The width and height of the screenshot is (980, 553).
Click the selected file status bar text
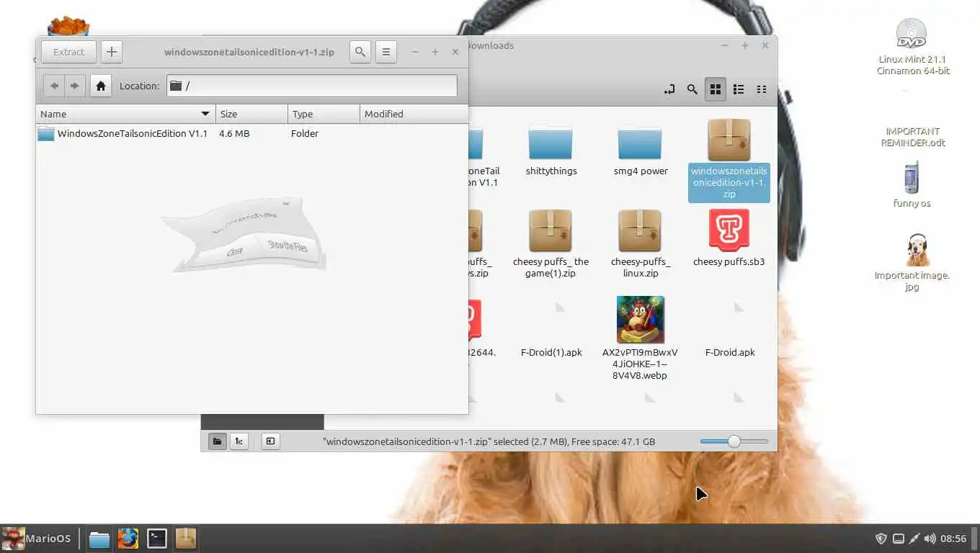(x=489, y=441)
